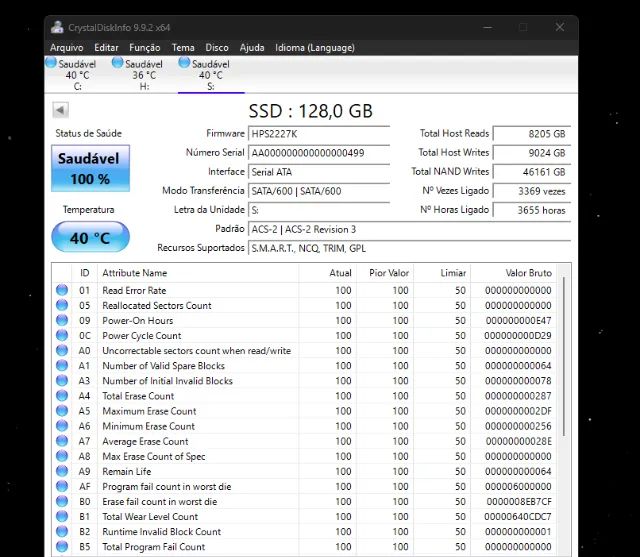Click Total NAND Writes value 46161 GB
The height and width of the screenshot is (557, 640).
(532, 172)
